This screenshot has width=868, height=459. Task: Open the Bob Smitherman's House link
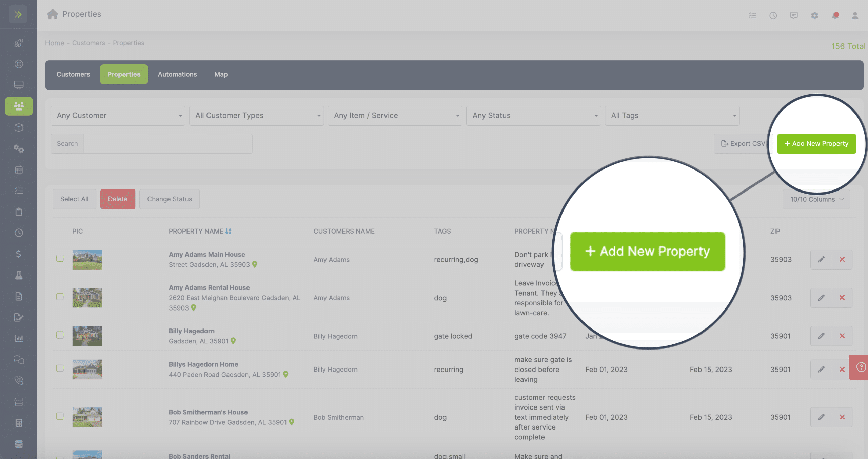pyautogui.click(x=208, y=412)
